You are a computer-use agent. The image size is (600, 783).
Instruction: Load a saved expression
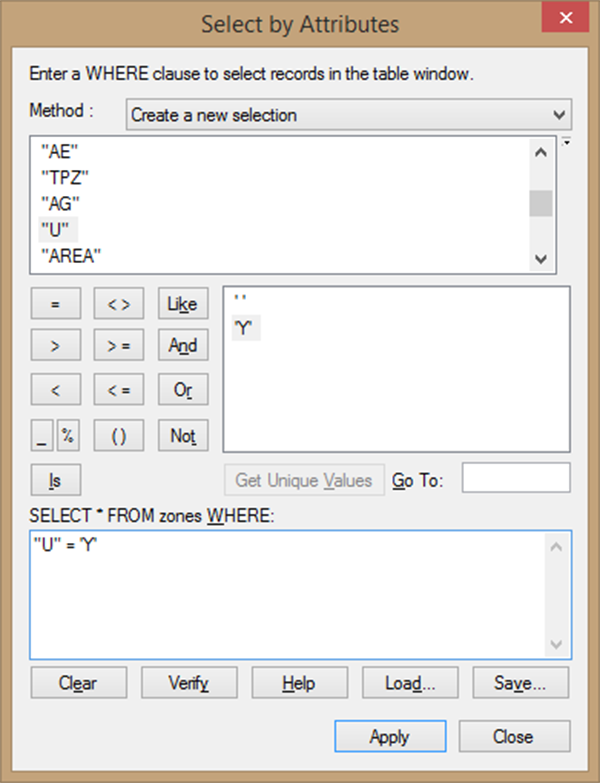[x=410, y=683]
